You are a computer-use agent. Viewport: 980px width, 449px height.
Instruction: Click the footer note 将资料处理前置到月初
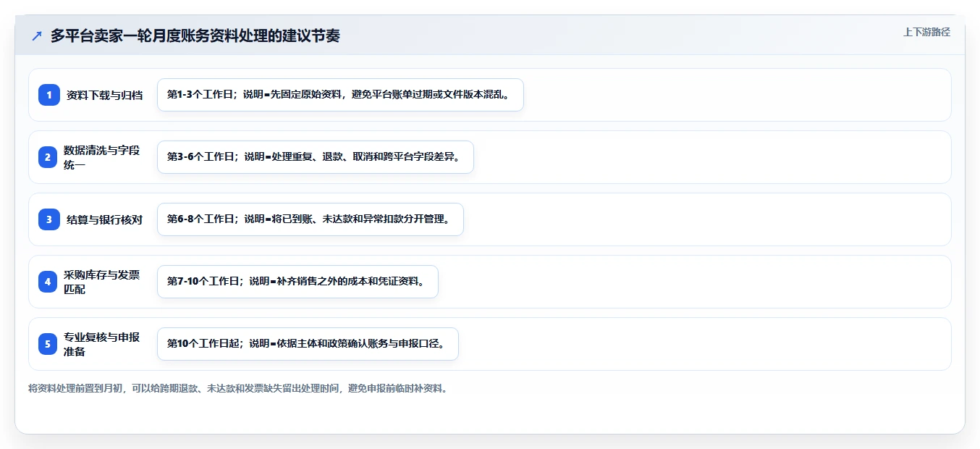[238, 389]
